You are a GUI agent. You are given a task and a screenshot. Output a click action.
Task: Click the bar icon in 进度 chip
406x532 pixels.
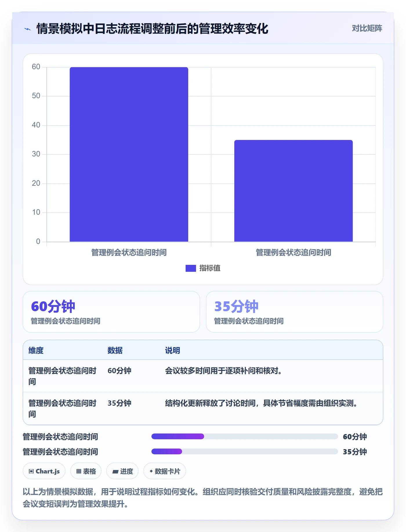point(115,472)
